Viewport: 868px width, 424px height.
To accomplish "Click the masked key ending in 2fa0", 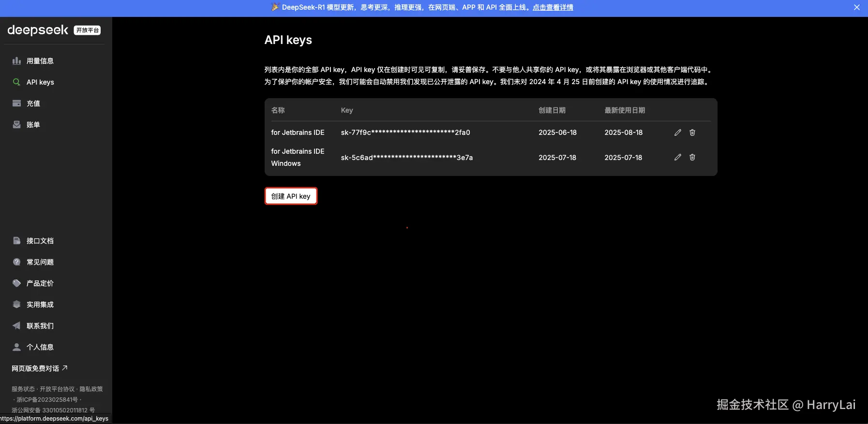I will (405, 132).
